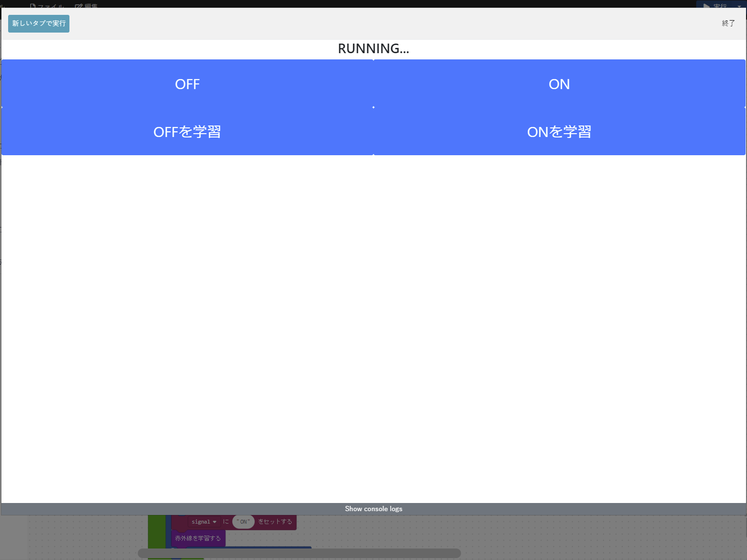The width and height of the screenshot is (747, 560).
Task: Click the horizontal workspace scrollbar
Action: (x=299, y=553)
